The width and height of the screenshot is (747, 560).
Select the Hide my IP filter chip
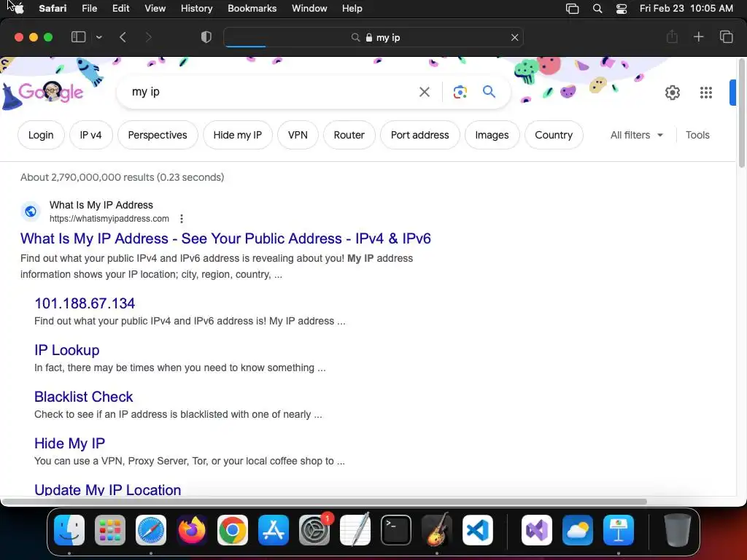237,135
